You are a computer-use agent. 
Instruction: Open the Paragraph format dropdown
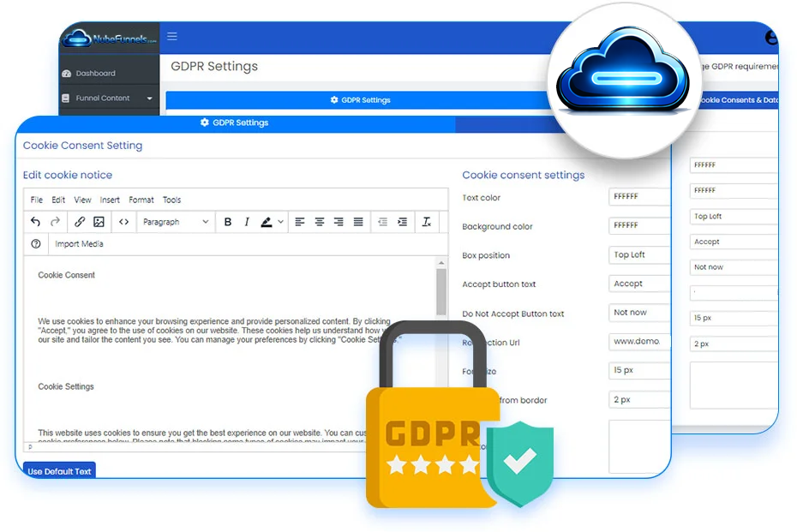pos(176,222)
